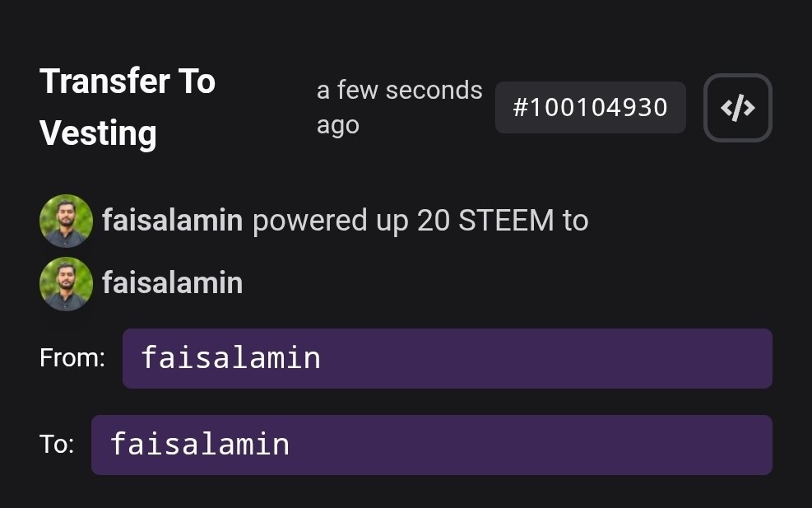Click the word Vesting in the title

pos(98,133)
